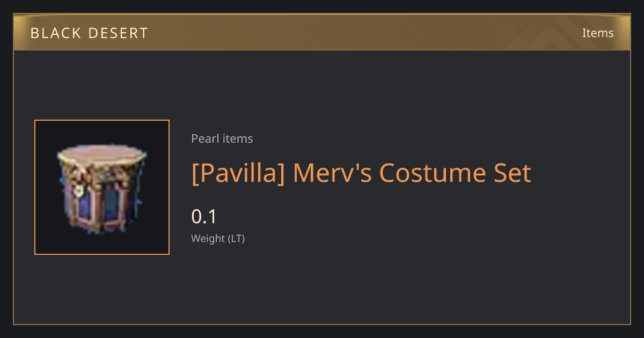The image size is (644, 338).
Task: Click the gold ornament on the box icon
Action: click(x=78, y=188)
